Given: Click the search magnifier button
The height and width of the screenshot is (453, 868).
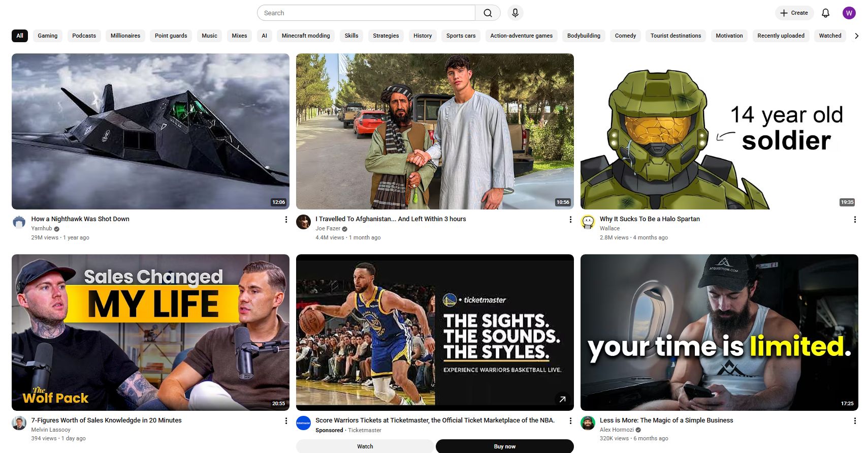Looking at the screenshot, I should [488, 13].
